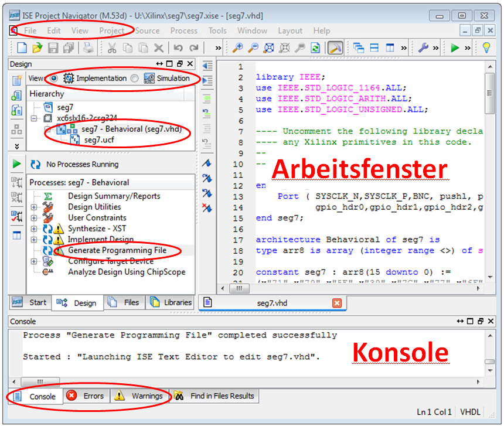Click the green Run process arrow beside Processes
Image resolution: width=504 pixels, height=426 pixels.
pos(16,164)
